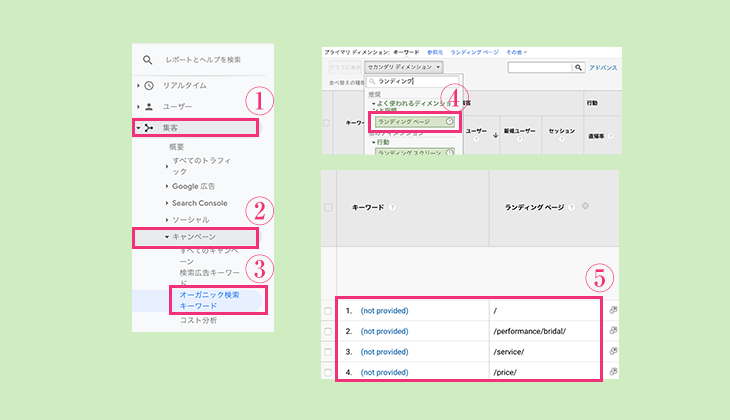Open the その他 primary dimension dropdown

[516, 52]
